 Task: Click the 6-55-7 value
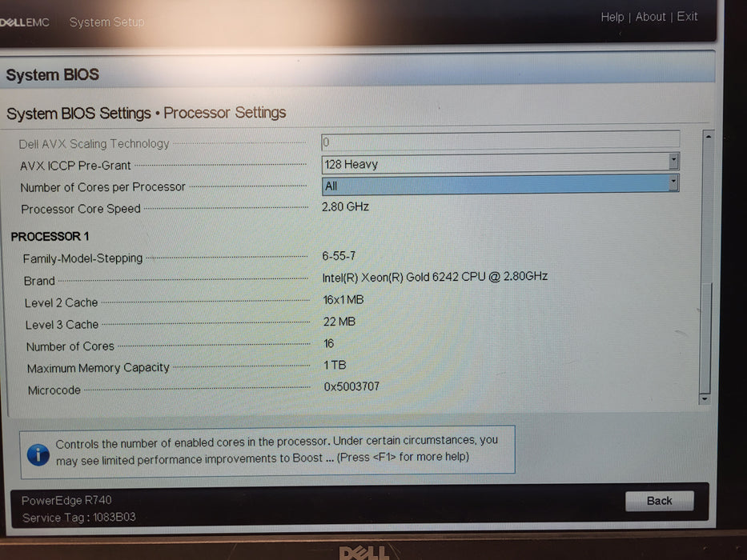tap(339, 256)
